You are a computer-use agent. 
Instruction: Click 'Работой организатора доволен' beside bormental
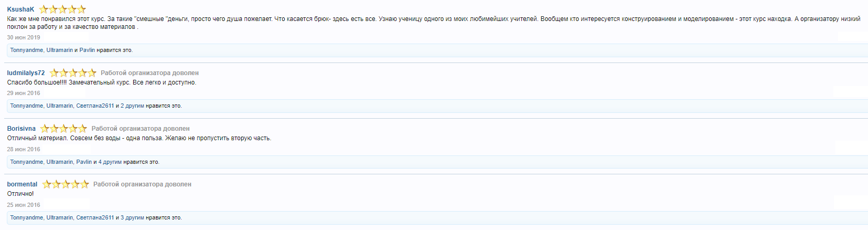[x=142, y=184]
